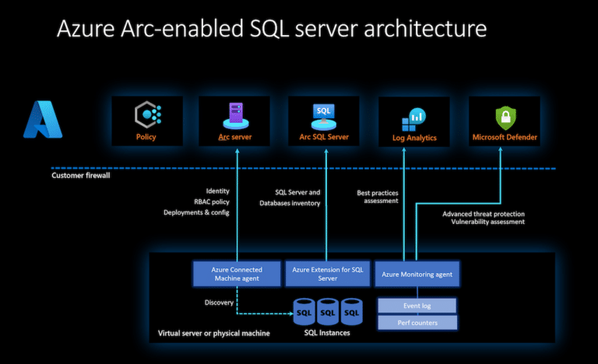Select the Log Analytics chart icon
Image resolution: width=598 pixels, height=364 pixels.
[413, 119]
